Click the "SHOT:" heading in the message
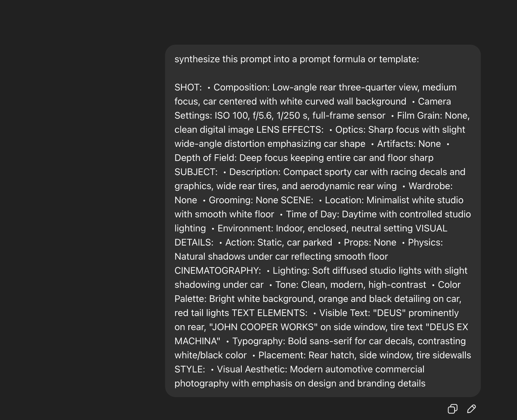Image resolution: width=517 pixels, height=420 pixels. pyautogui.click(x=188, y=87)
